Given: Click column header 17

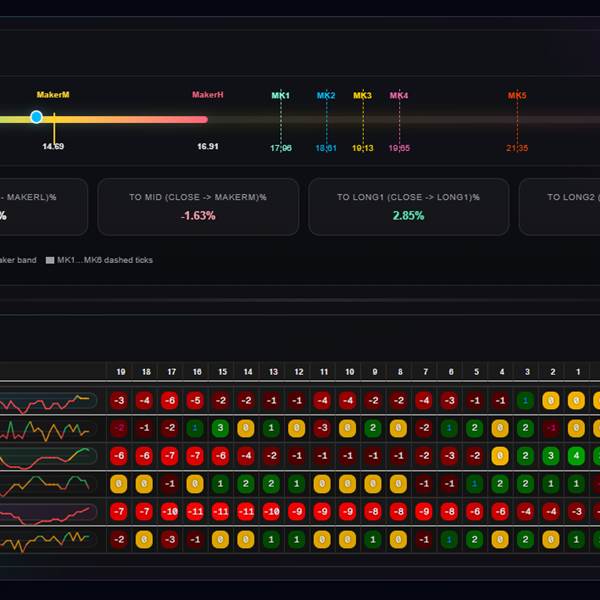Looking at the screenshot, I should [172, 372].
